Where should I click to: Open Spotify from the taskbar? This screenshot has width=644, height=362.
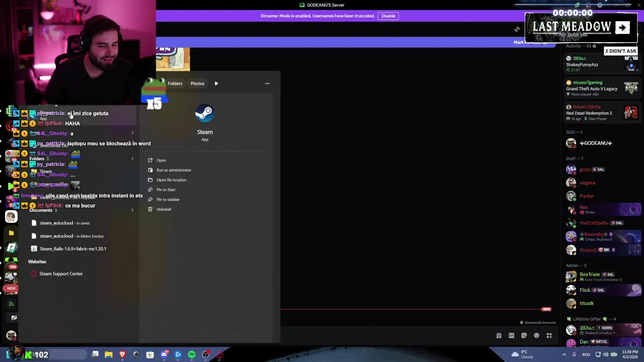192,355
